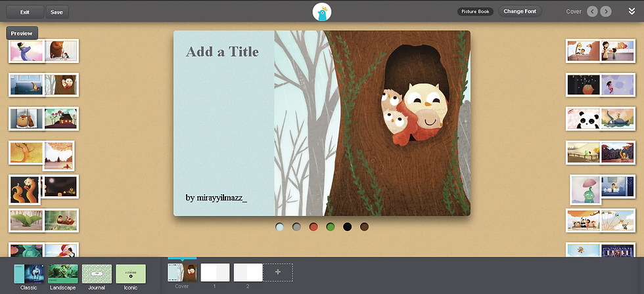Select the bear at window art thumbnail
644x294 pixels.
click(x=26, y=119)
